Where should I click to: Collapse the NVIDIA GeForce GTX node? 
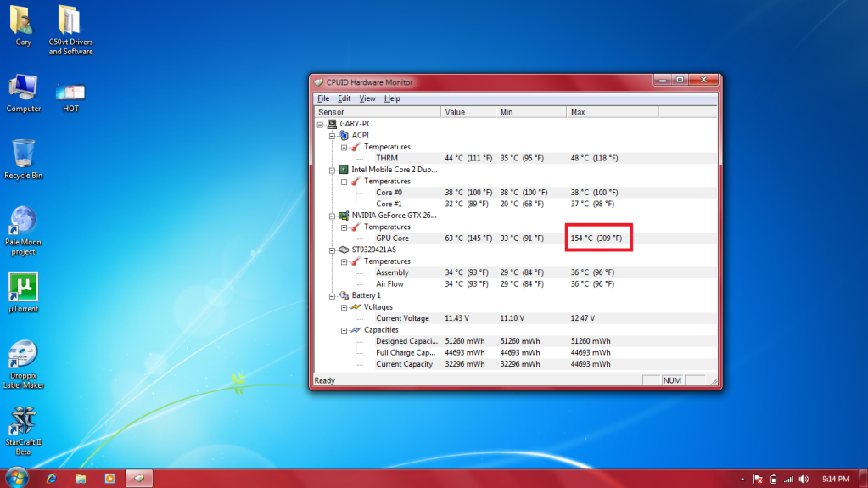coord(332,216)
